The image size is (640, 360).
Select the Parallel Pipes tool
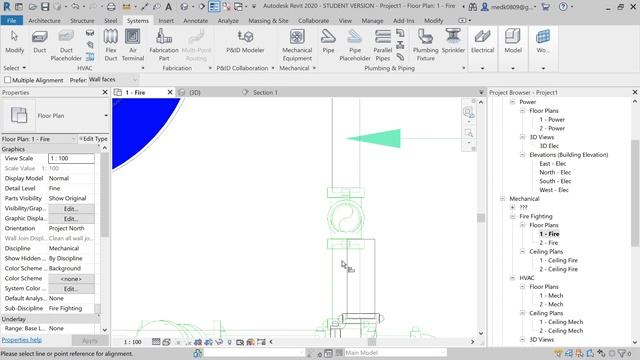click(382, 45)
